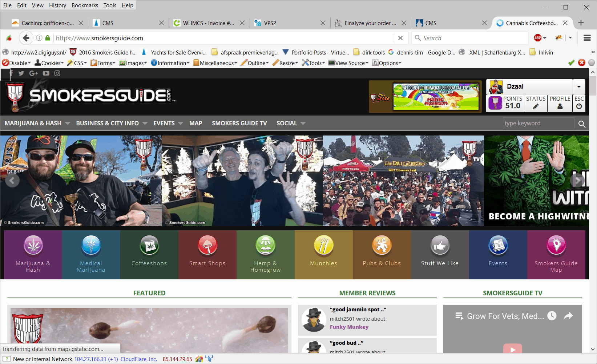Open the Events category icon
The height and width of the screenshot is (364, 597).
[x=498, y=246]
